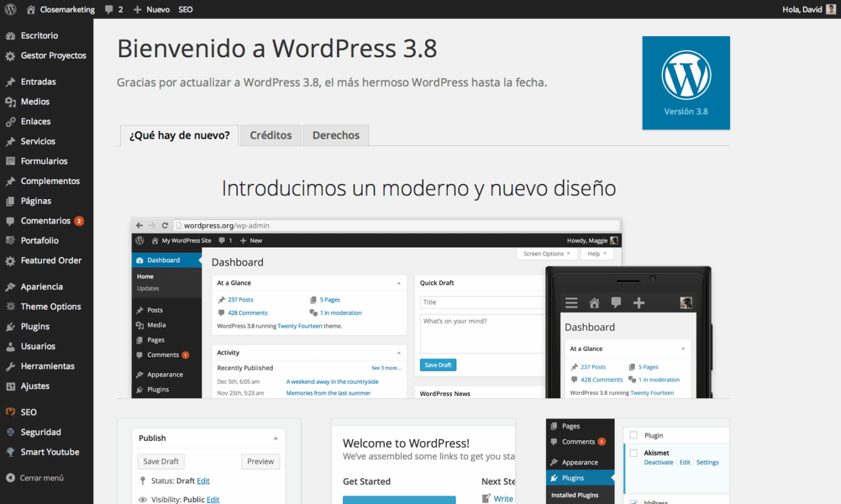
Task: Open the Help dropdown in the dashboard image
Action: point(597,254)
